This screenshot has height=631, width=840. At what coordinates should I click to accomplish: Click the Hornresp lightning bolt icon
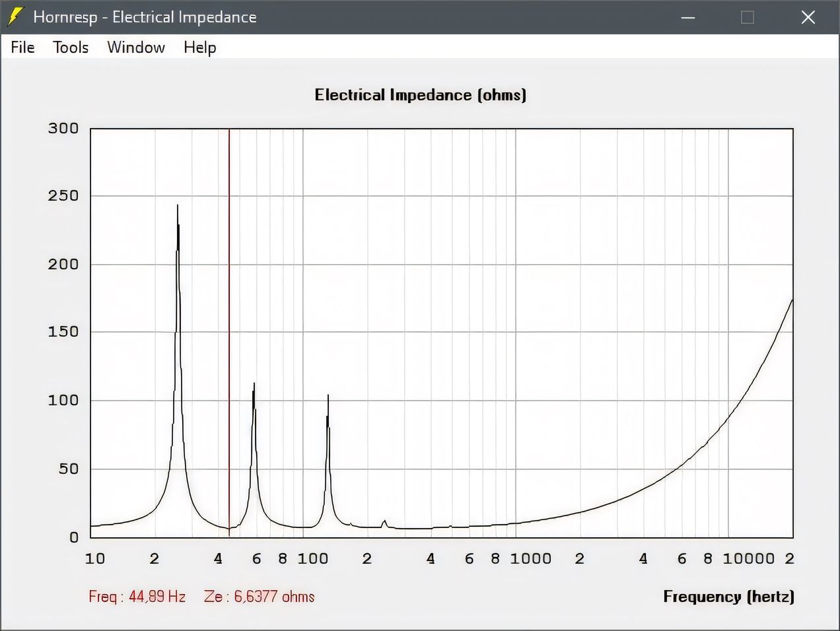(15, 17)
